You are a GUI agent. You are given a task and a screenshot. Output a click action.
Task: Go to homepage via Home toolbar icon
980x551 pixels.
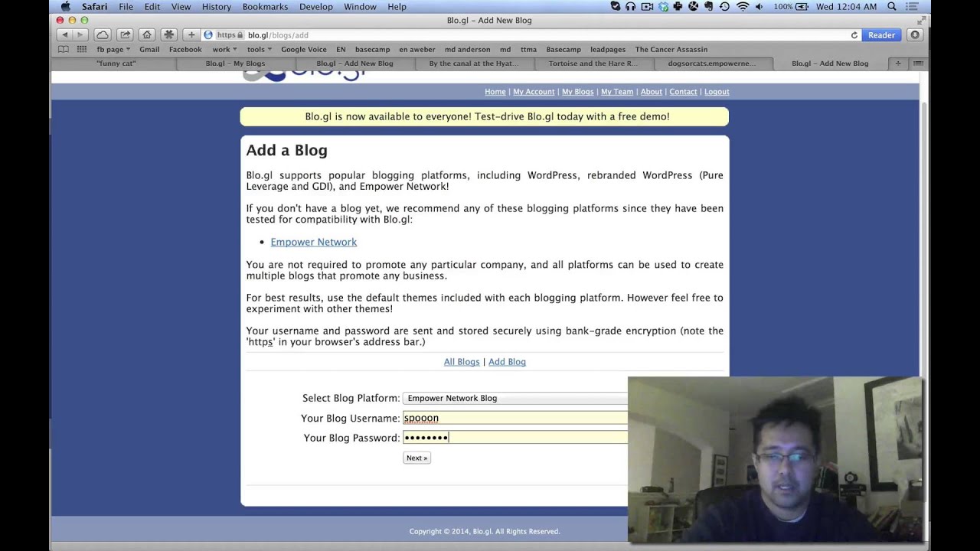147,35
